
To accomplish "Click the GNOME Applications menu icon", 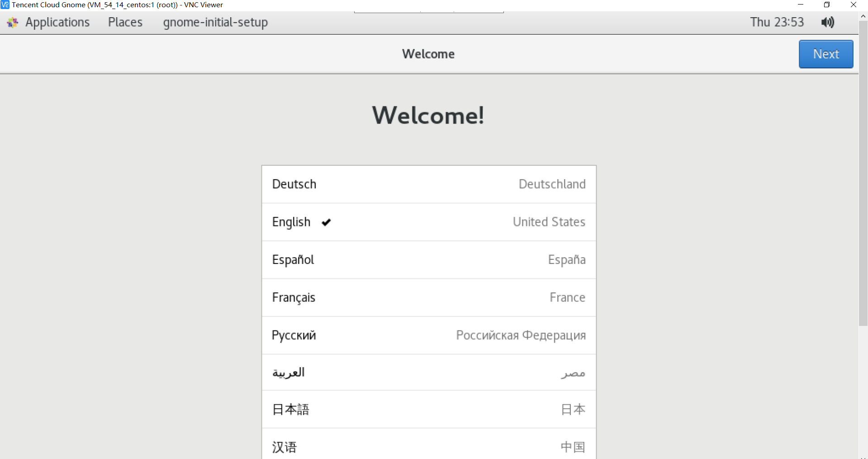I will pyautogui.click(x=12, y=22).
